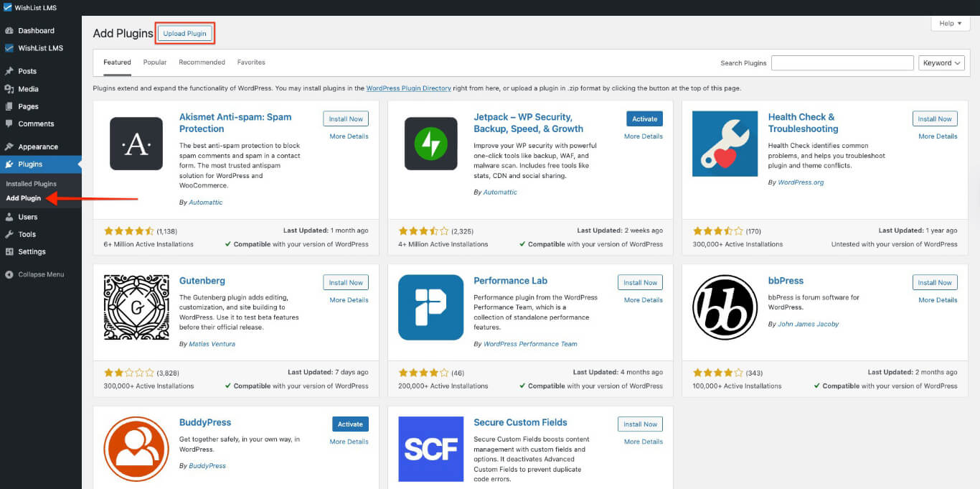Click the Akismet Anti-spam plugin logo
The image size is (980, 489).
136,144
